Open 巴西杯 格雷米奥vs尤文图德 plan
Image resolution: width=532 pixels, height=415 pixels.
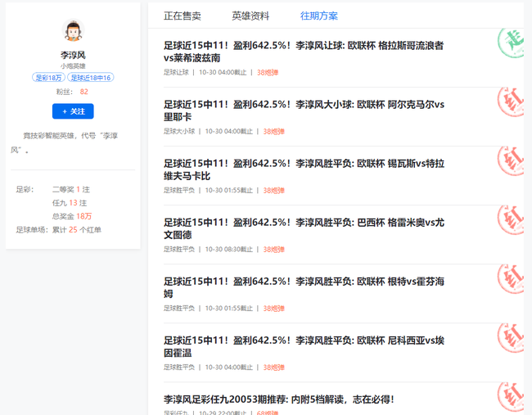point(304,228)
